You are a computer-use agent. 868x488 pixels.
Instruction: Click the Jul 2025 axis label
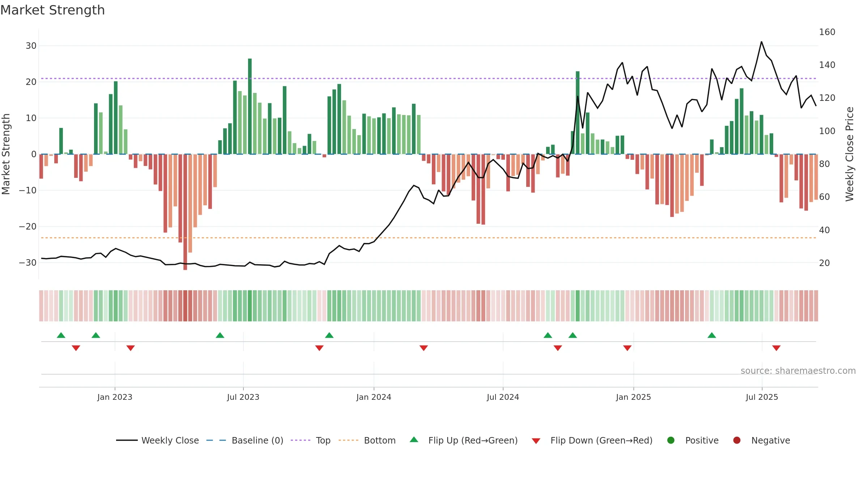point(762,397)
